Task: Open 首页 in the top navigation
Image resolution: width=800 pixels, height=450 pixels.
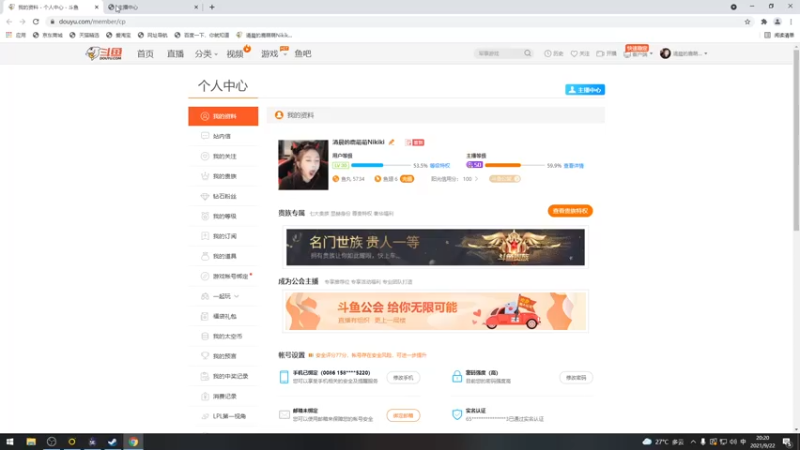Action: [145, 54]
